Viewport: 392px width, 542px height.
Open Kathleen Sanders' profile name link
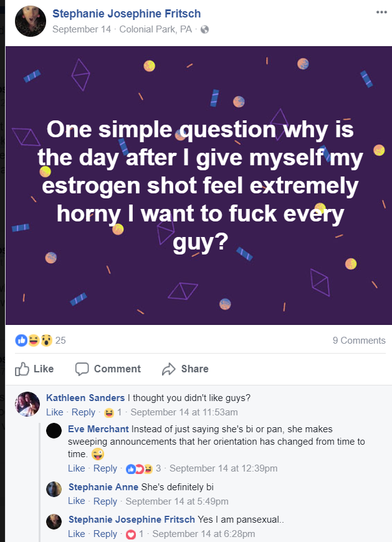pyautogui.click(x=85, y=398)
